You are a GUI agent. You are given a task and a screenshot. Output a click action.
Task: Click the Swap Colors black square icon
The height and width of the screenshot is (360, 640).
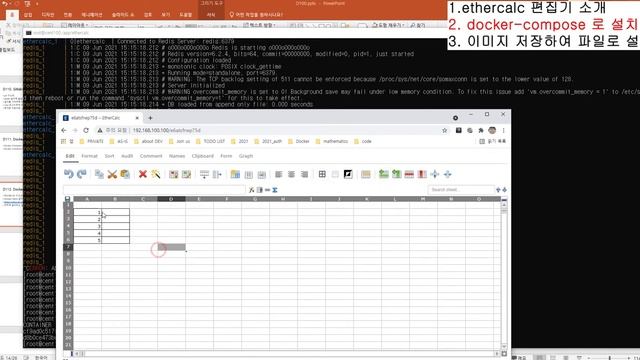[x=348, y=174]
